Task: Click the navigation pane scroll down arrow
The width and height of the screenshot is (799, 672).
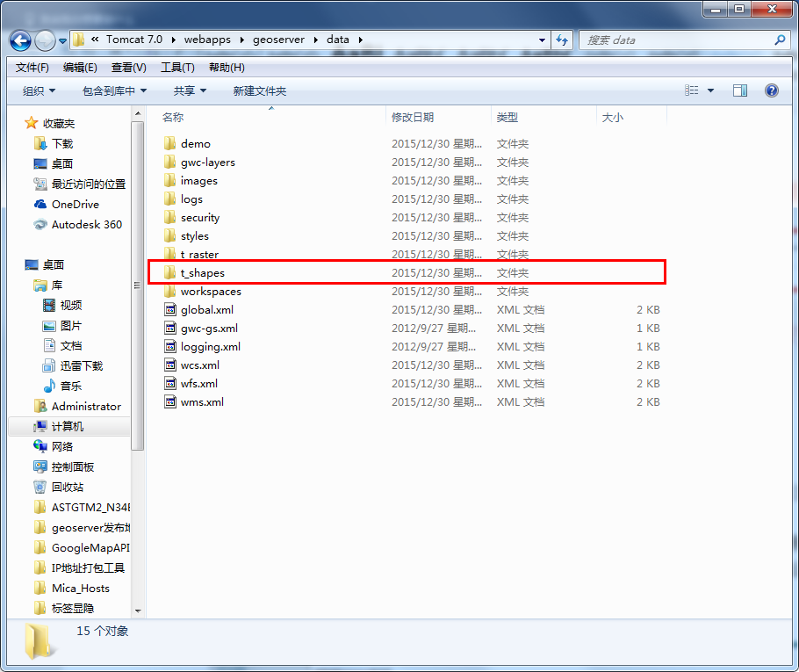Action: 138,611
